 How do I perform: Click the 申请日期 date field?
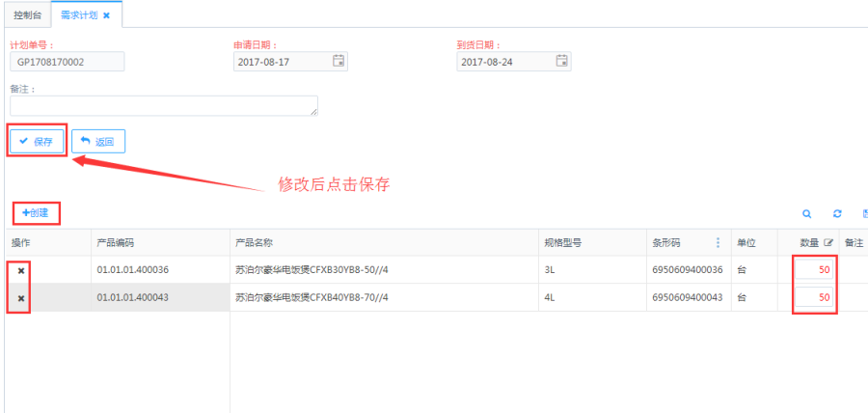pos(281,62)
